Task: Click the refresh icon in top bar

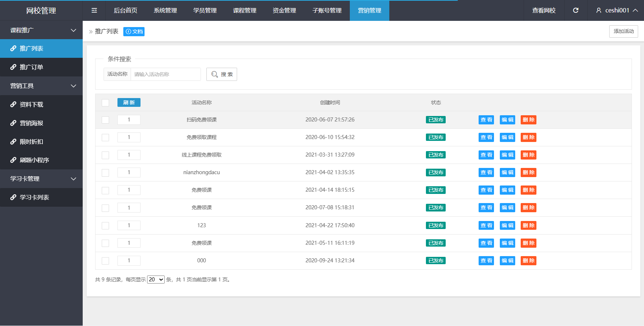Action: click(576, 11)
